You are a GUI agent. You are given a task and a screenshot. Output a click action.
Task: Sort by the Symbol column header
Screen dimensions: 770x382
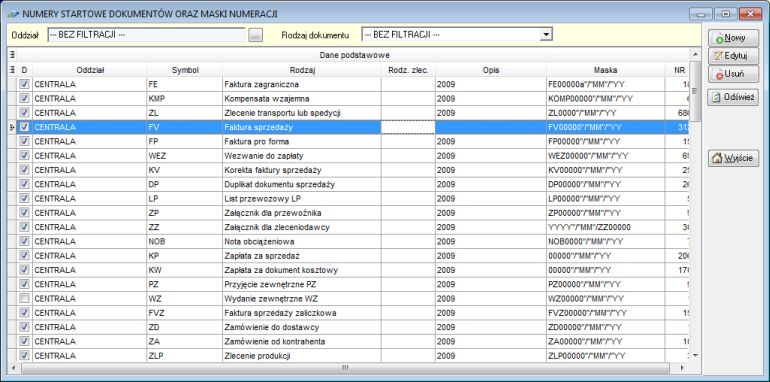pyautogui.click(x=185, y=70)
